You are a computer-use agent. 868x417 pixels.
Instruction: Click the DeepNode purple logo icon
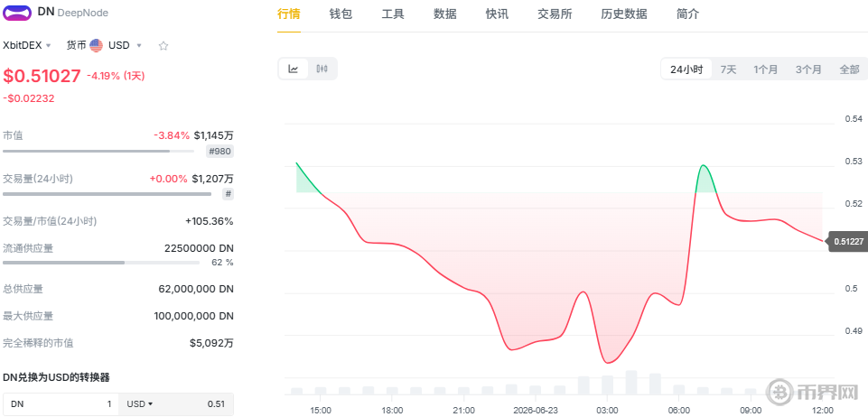(18, 14)
